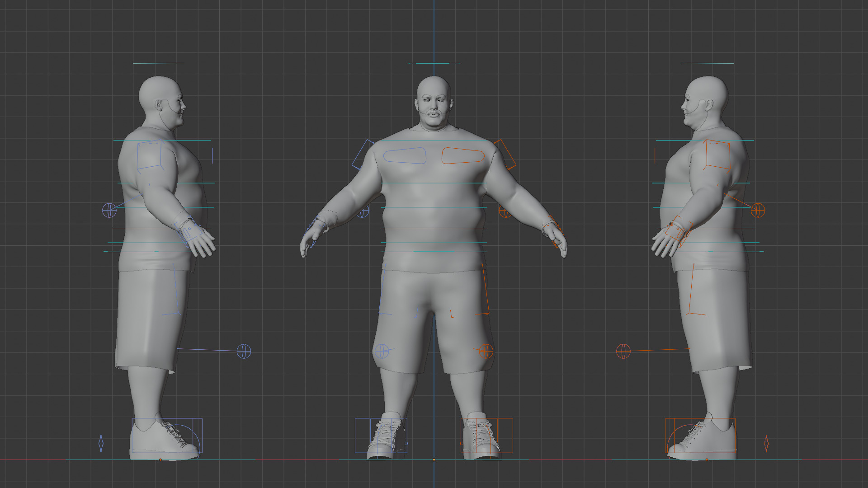The width and height of the screenshot is (868, 488).
Task: Select orange knee pole circle in right side view
Action: 623,351
